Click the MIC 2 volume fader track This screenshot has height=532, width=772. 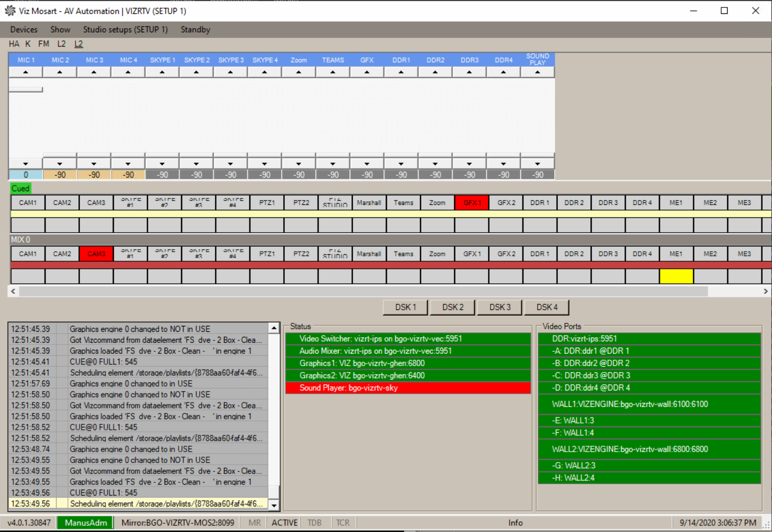(59, 121)
